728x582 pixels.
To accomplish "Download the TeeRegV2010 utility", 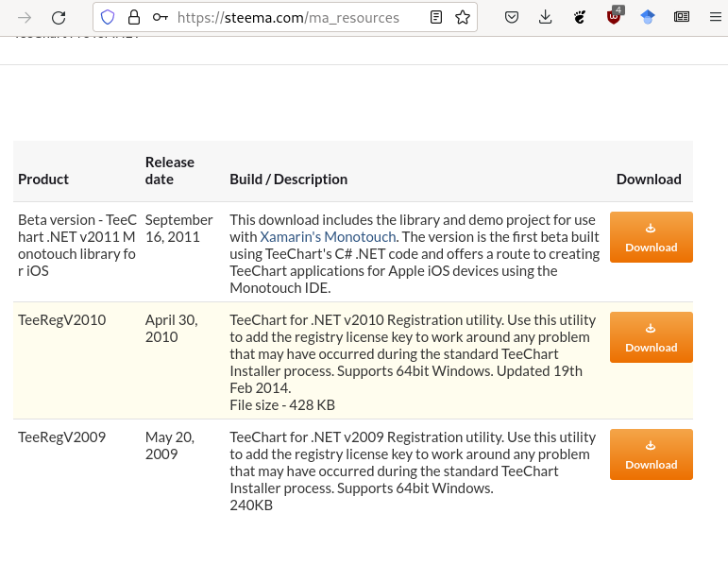I will click(x=651, y=337).
